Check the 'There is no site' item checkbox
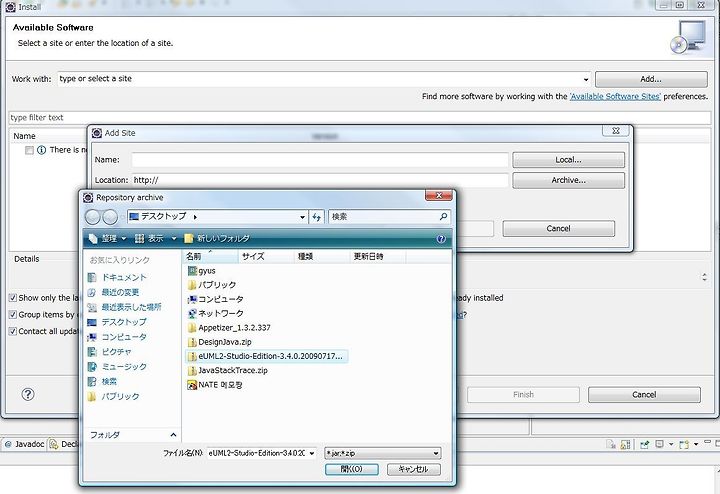The width and height of the screenshot is (720, 494). click(x=29, y=150)
